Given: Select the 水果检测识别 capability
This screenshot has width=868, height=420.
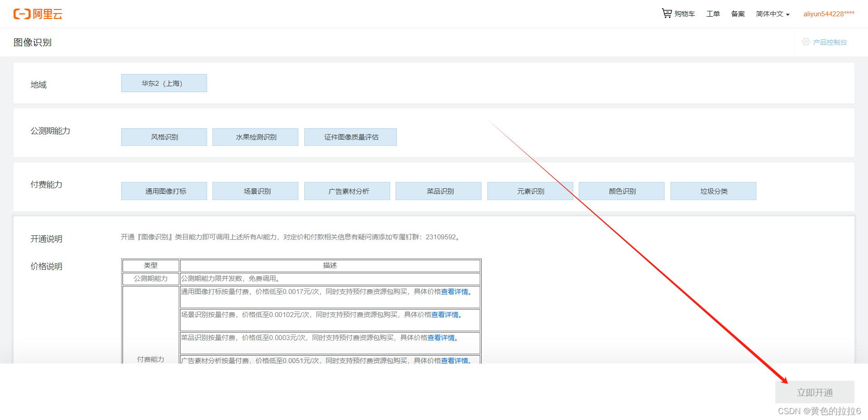Looking at the screenshot, I should (255, 137).
